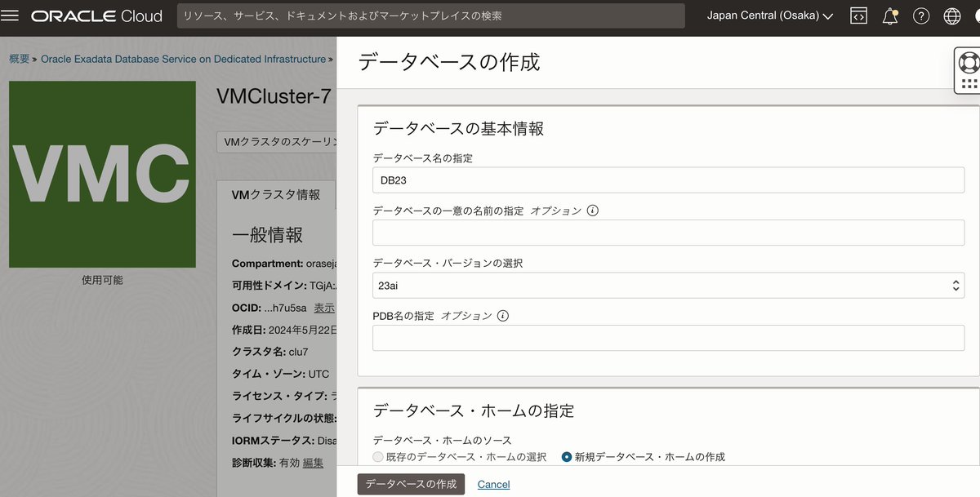
Task: Switch to the VMクラスタ情報 tab
Action: pyautogui.click(x=276, y=195)
